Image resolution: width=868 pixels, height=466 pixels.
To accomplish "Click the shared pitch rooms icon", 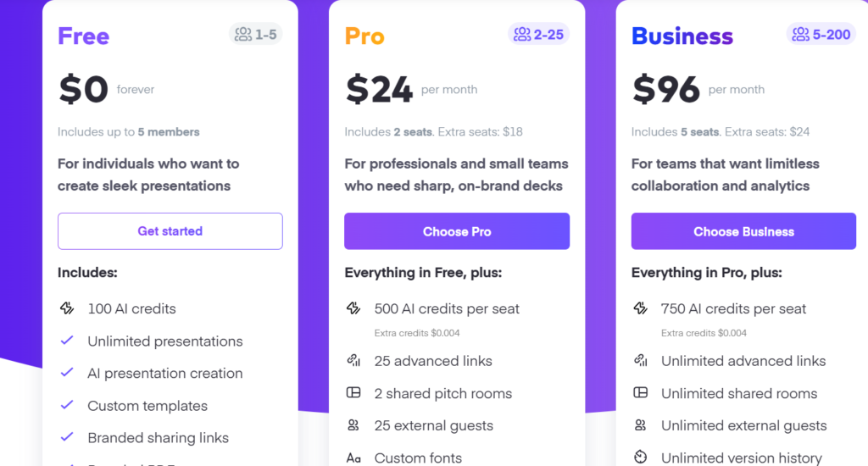I will (x=353, y=393).
